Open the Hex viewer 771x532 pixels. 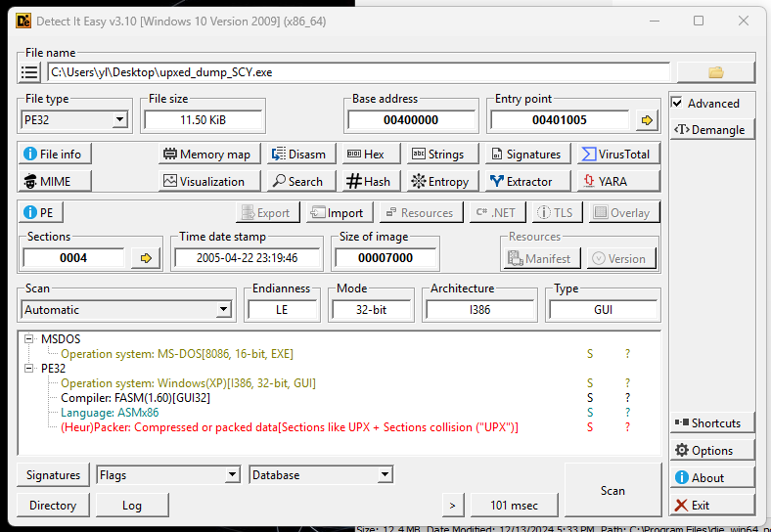click(366, 154)
